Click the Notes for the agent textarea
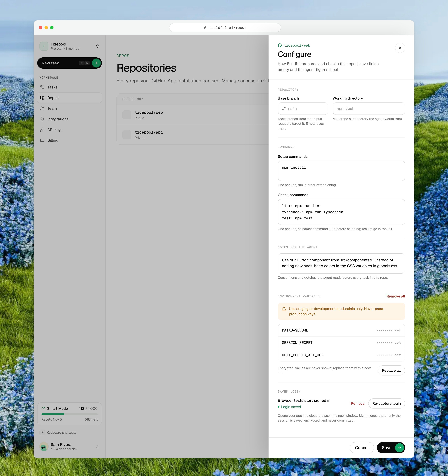This screenshot has height=476, width=448. click(x=341, y=263)
